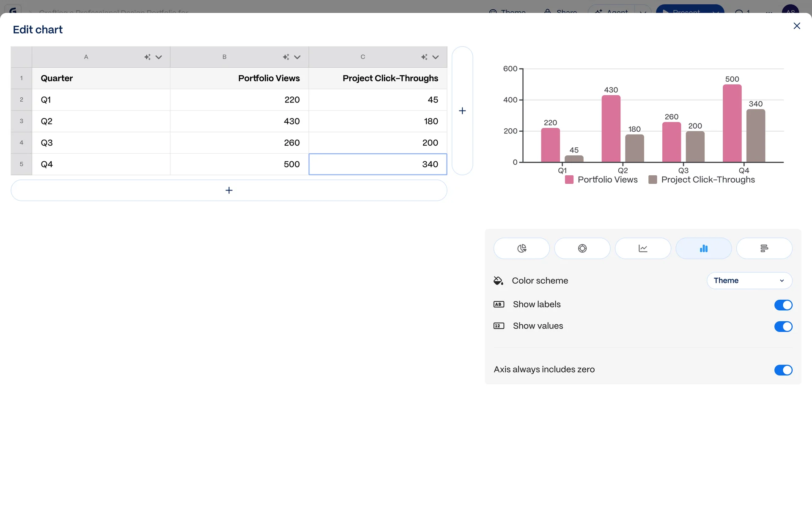This screenshot has height=508, width=812.
Task: Select the vertical bar chart type
Action: (703, 248)
